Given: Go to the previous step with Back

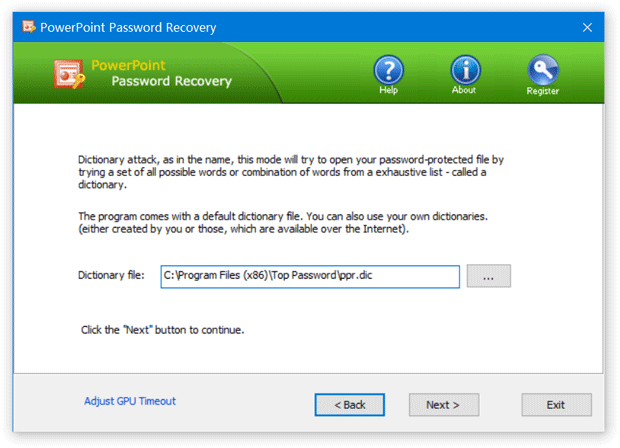Looking at the screenshot, I should pyautogui.click(x=349, y=404).
